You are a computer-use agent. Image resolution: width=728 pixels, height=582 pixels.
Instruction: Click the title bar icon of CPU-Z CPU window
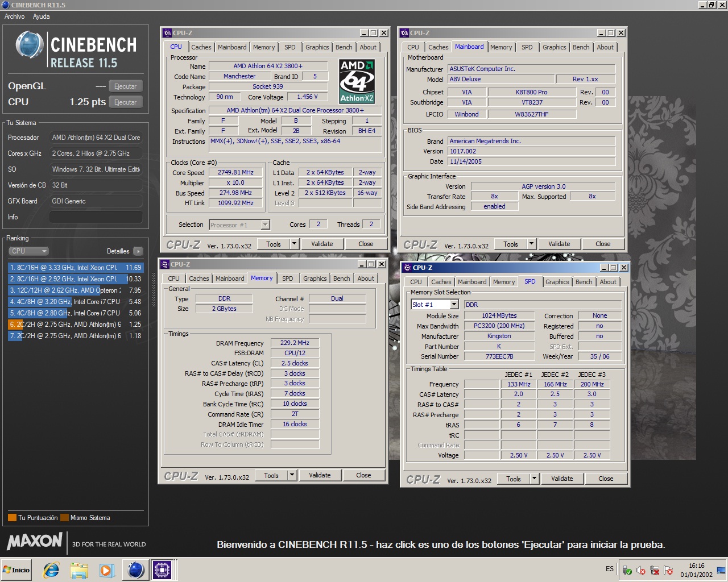(x=167, y=33)
